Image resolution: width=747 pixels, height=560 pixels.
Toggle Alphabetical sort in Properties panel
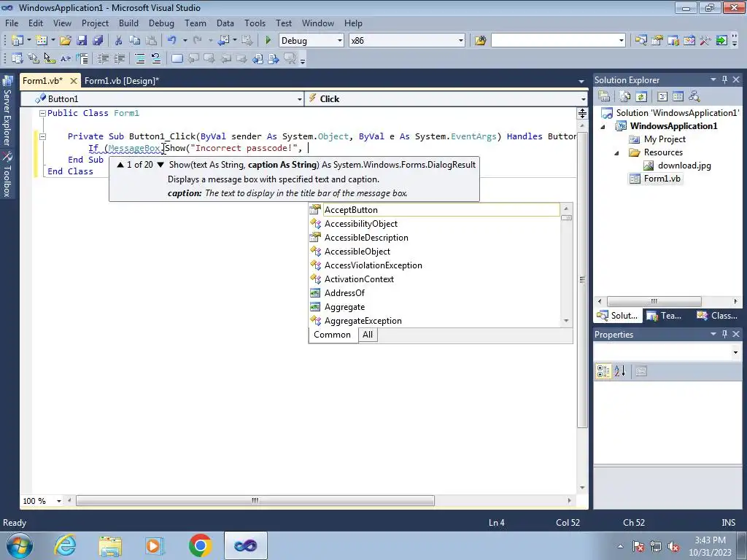[619, 371]
